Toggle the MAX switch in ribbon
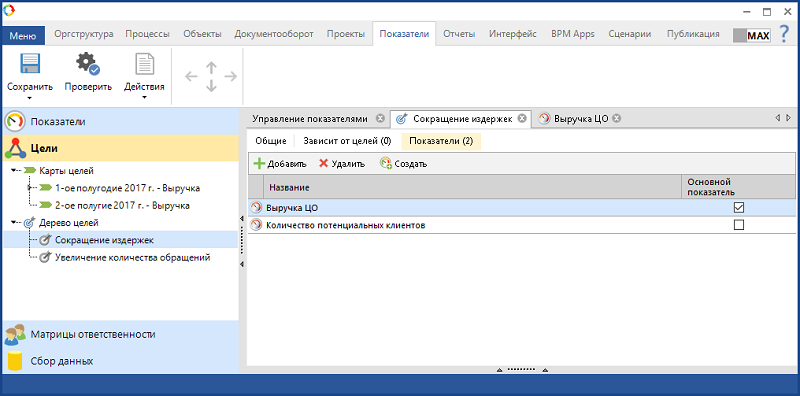800x396 pixels. [752, 35]
